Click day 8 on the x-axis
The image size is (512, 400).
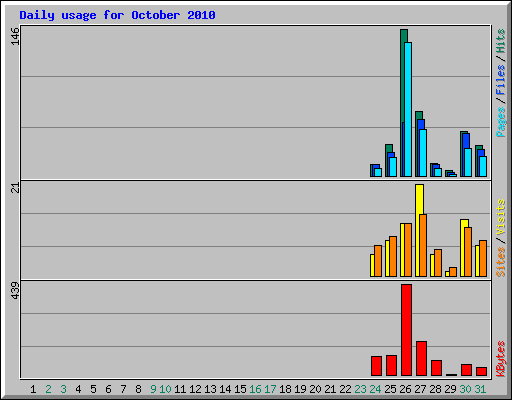point(138,389)
